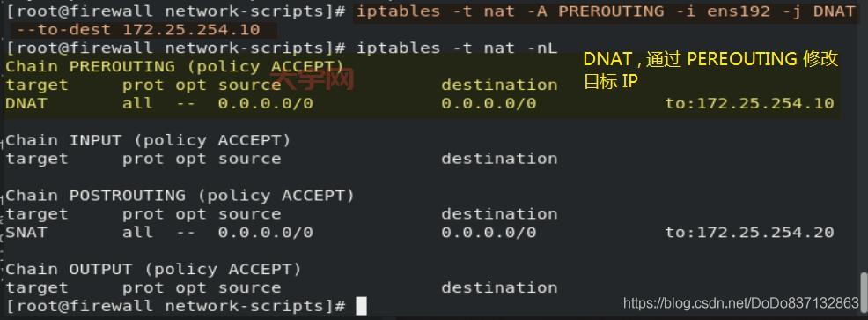Click the iptables -t nat -nL command
The height and width of the screenshot is (320, 868).
click(457, 48)
